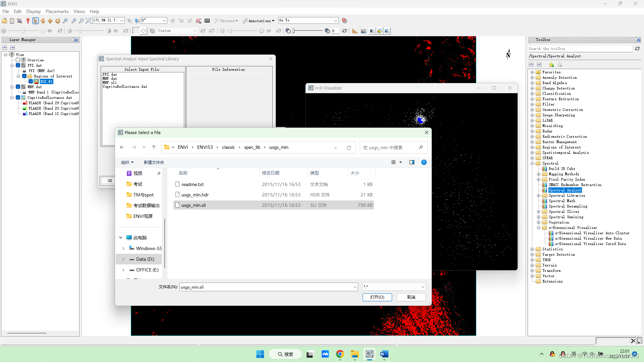Click the Open file folder icon

coord(4,21)
